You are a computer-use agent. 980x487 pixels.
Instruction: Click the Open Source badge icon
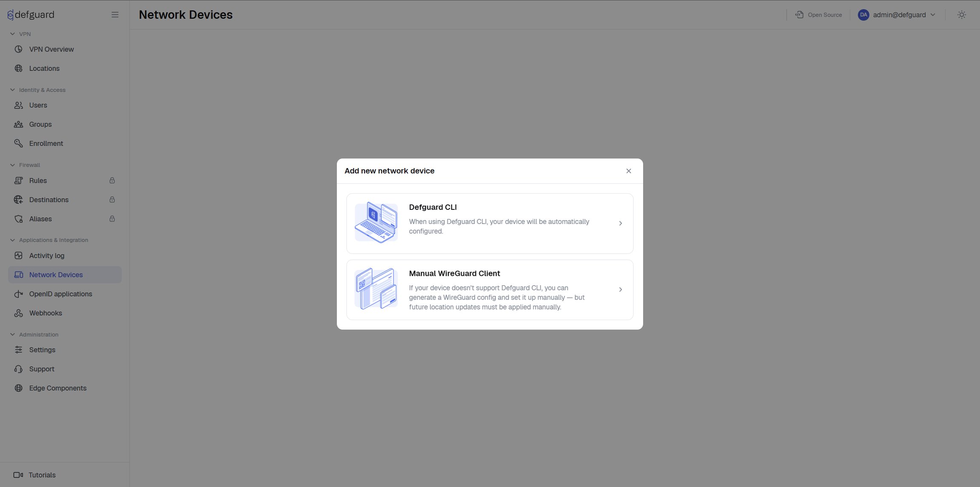click(x=799, y=15)
